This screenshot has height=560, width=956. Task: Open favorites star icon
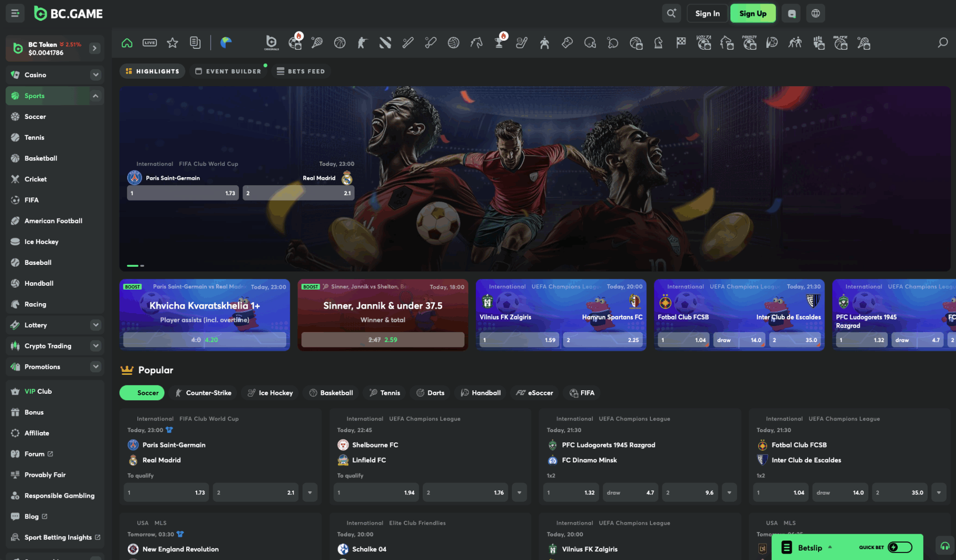172,43
